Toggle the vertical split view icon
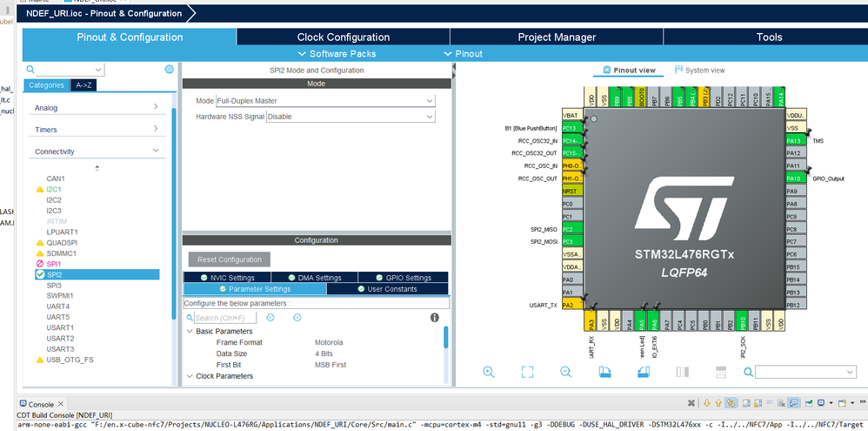The image size is (868, 431). (682, 372)
